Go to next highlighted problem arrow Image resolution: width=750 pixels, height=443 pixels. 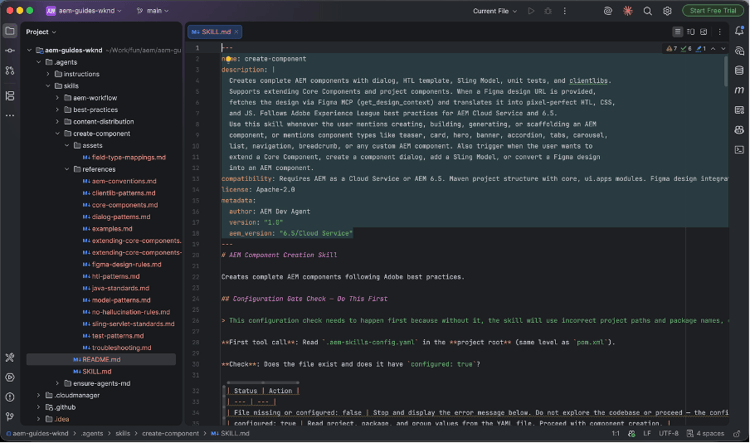(x=723, y=48)
